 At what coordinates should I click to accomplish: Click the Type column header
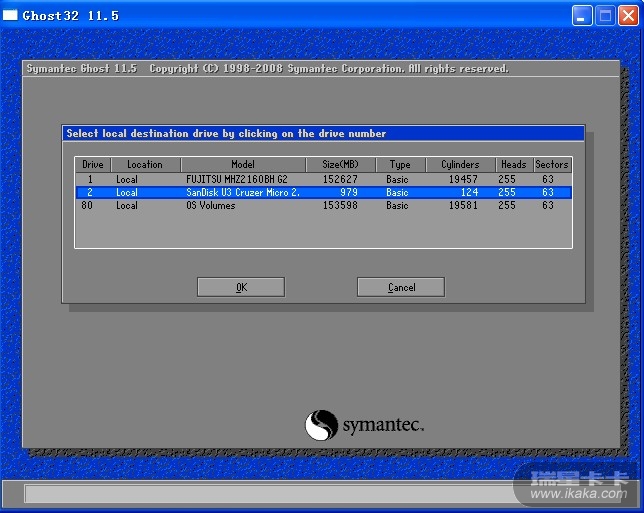(400, 164)
